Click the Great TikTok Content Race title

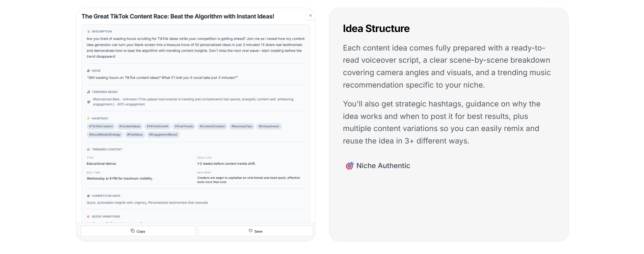[178, 16]
